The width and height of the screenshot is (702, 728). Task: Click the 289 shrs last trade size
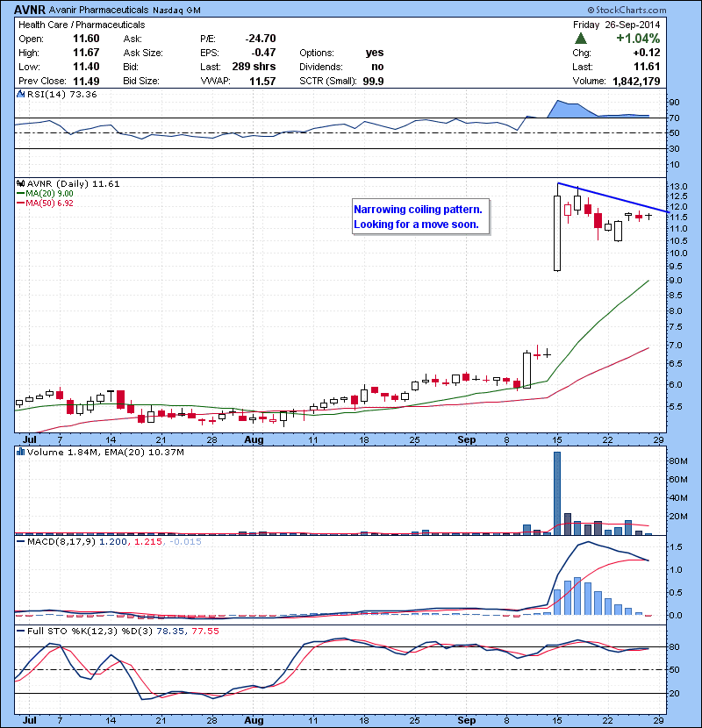click(254, 67)
